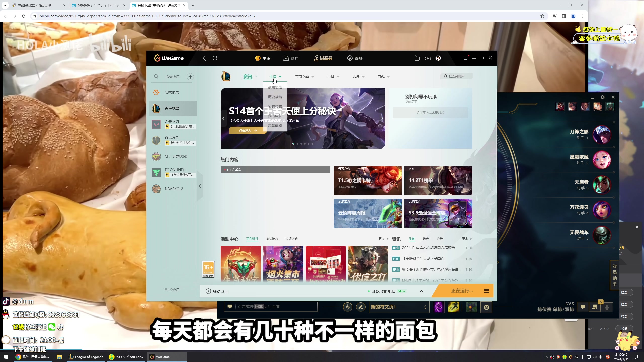Open WeGame 商店 store tab
The image size is (644, 362).
[x=291, y=58]
